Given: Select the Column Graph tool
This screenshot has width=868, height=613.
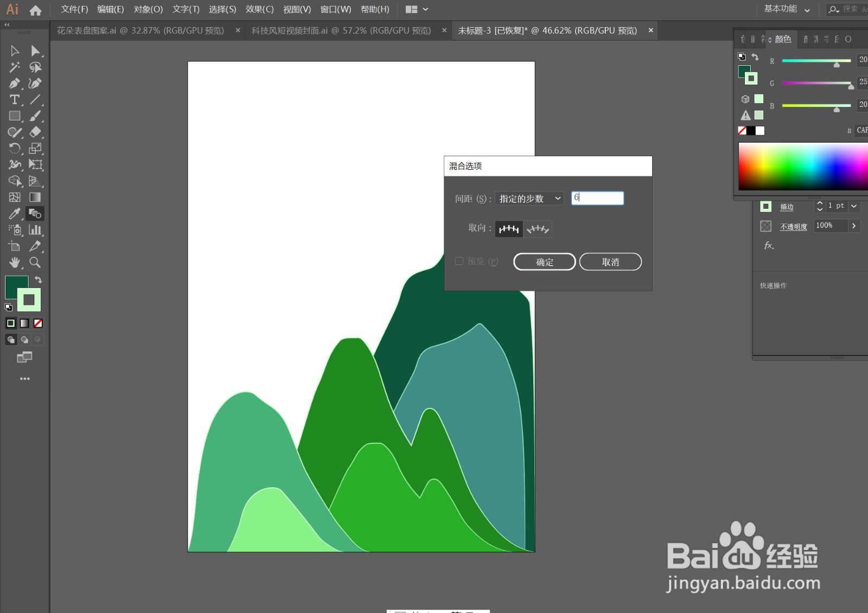Looking at the screenshot, I should [x=35, y=230].
